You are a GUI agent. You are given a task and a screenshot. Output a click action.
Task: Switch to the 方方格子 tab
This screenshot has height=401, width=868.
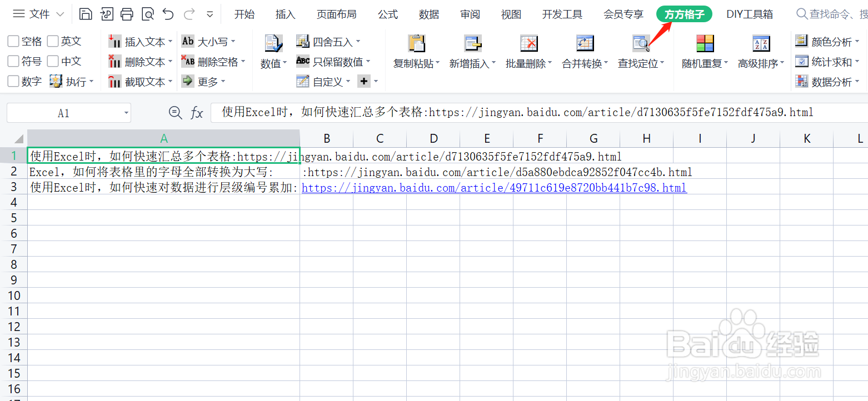click(x=684, y=14)
